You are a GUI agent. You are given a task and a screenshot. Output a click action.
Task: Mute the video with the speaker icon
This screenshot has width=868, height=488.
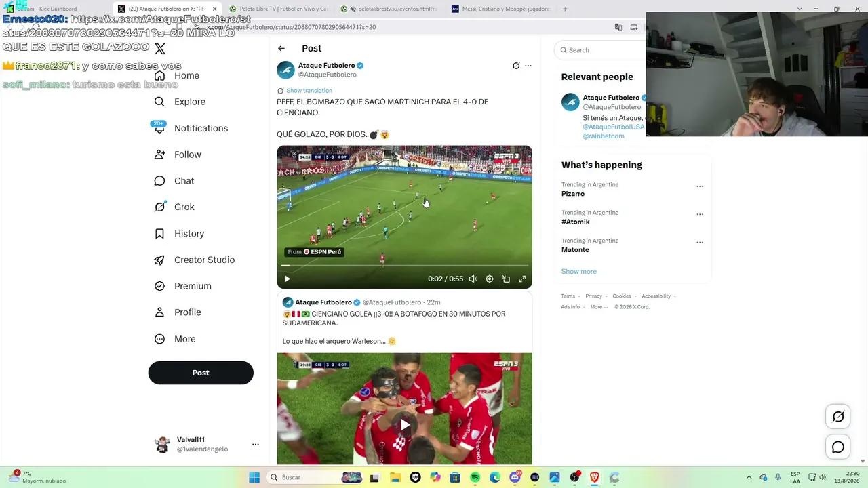(x=473, y=279)
